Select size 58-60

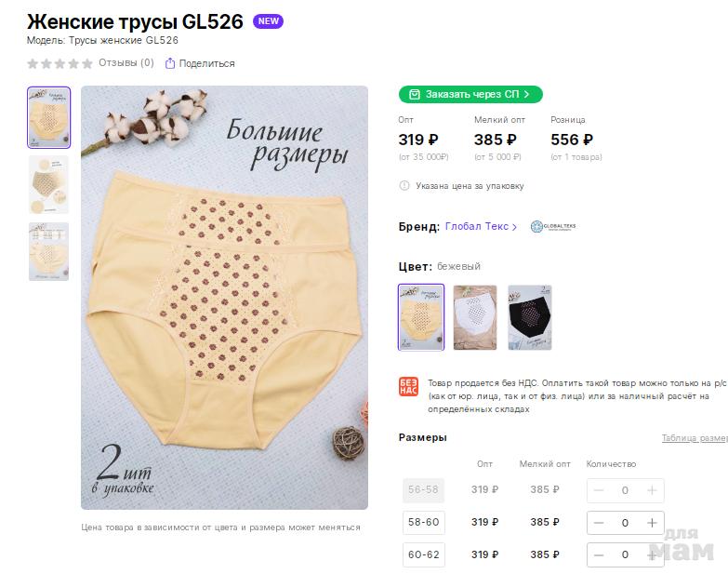pyautogui.click(x=423, y=523)
